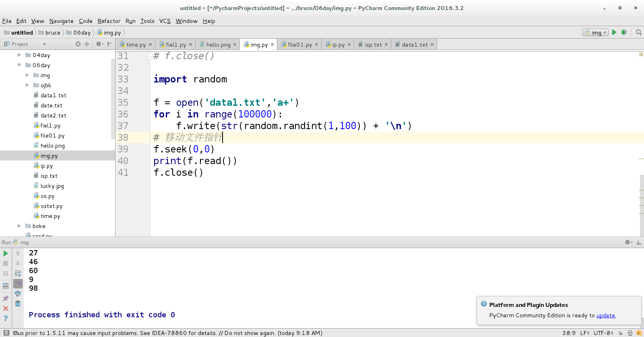Click restore layout icon in Run panel

click(6, 286)
